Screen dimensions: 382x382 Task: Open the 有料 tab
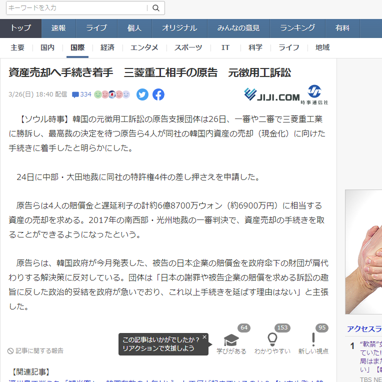tap(342, 28)
